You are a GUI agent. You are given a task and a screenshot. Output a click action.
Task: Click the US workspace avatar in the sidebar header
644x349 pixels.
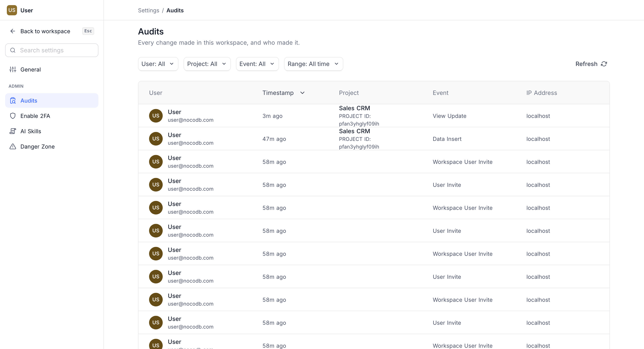[12, 10]
